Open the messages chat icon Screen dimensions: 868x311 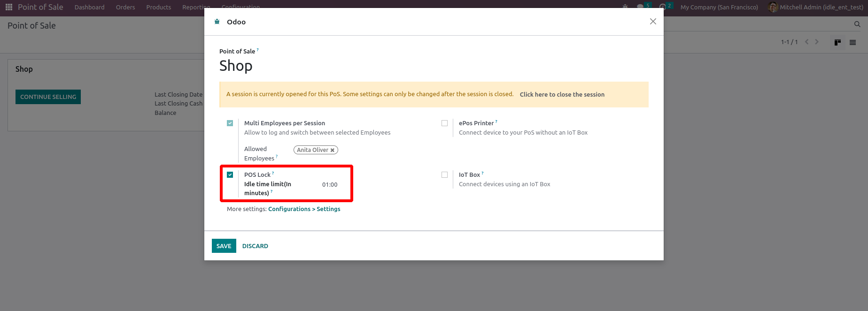(640, 7)
